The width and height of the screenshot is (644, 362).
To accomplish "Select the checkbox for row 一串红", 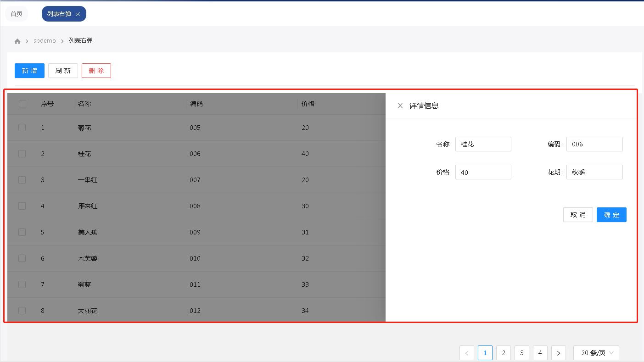I will [x=22, y=180].
